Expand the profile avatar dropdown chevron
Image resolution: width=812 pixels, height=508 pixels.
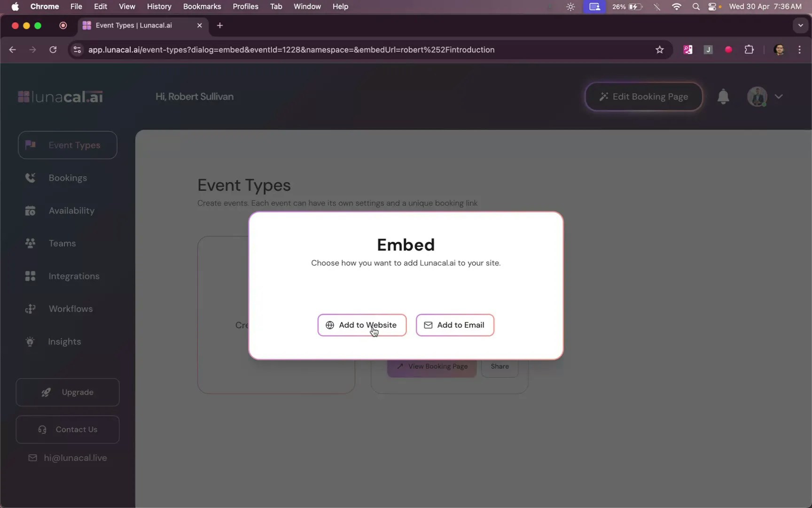point(779,96)
